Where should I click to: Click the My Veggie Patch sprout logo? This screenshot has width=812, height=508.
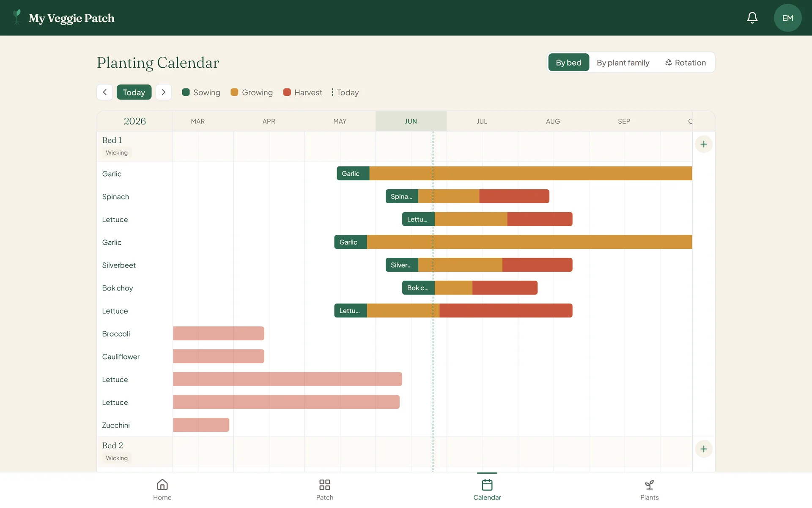(x=16, y=17)
